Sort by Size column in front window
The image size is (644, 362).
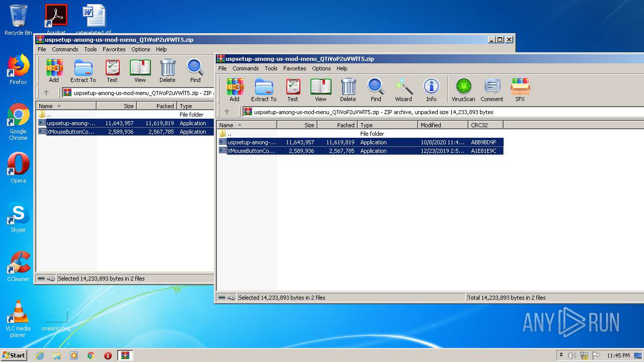(297, 125)
